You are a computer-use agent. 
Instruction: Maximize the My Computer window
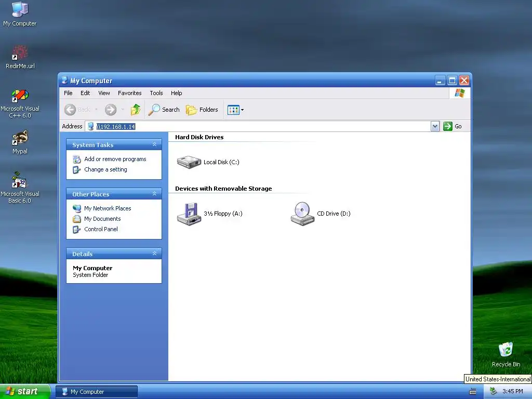[x=452, y=81]
